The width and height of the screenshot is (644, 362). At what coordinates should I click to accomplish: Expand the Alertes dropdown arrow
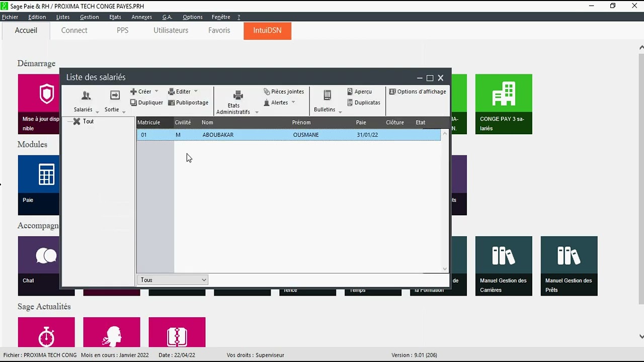click(293, 103)
